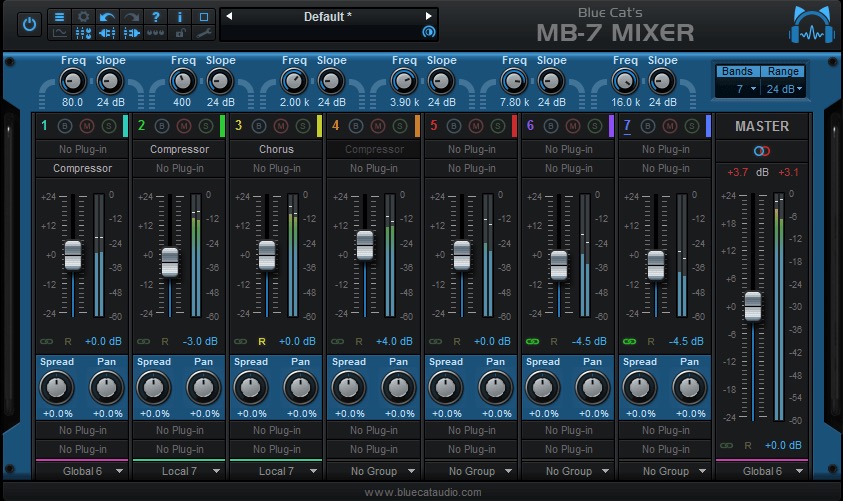The height and width of the screenshot is (501, 843).
Task: Click the redo arrow icon
Action: [131, 17]
